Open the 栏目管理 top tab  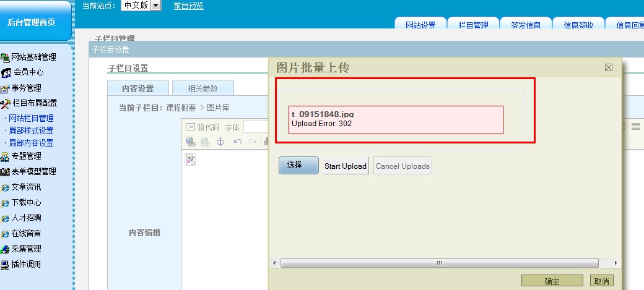[473, 25]
